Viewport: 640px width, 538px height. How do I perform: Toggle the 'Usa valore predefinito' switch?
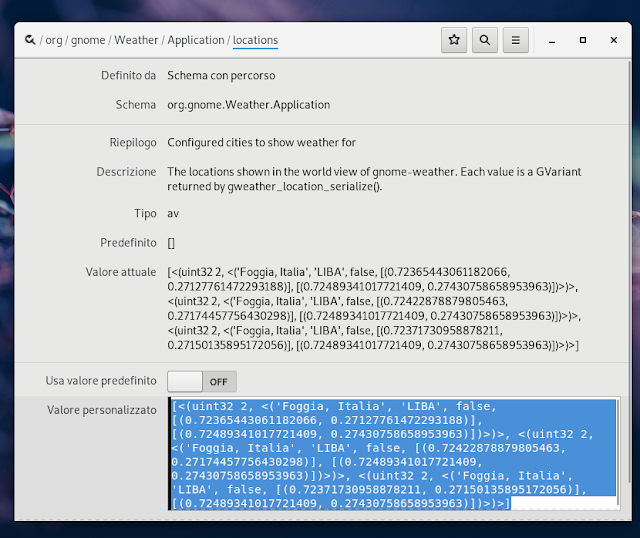click(x=202, y=382)
